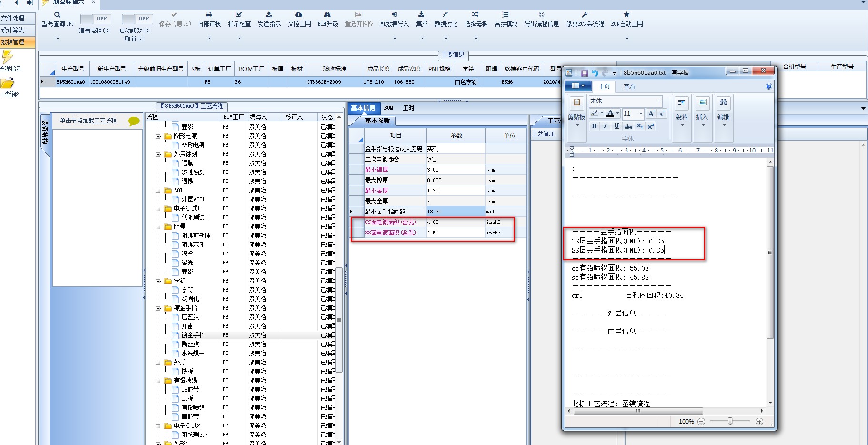Click Undo arrow in WordPad title bar
The image size is (868, 445).
pos(595,73)
